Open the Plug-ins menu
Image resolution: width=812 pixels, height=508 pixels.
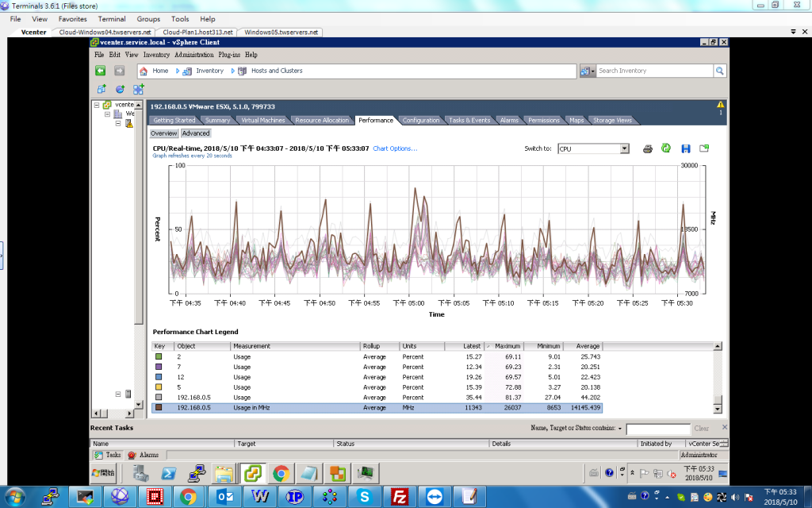229,55
